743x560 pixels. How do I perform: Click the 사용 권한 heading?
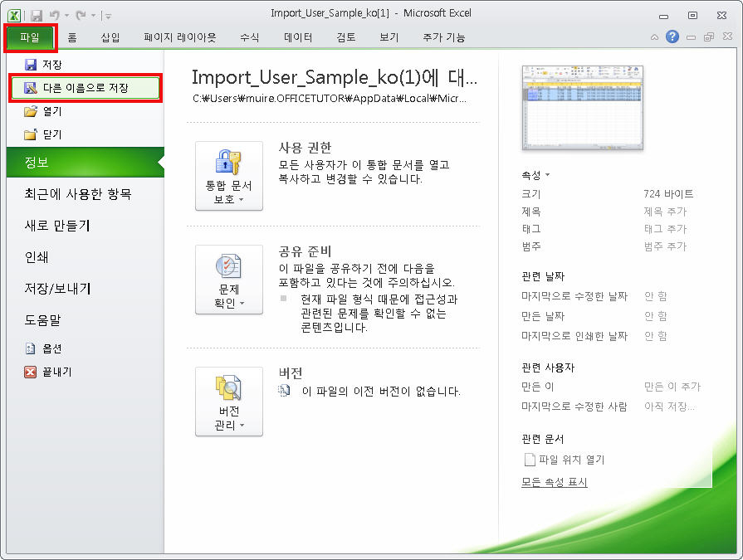click(305, 148)
